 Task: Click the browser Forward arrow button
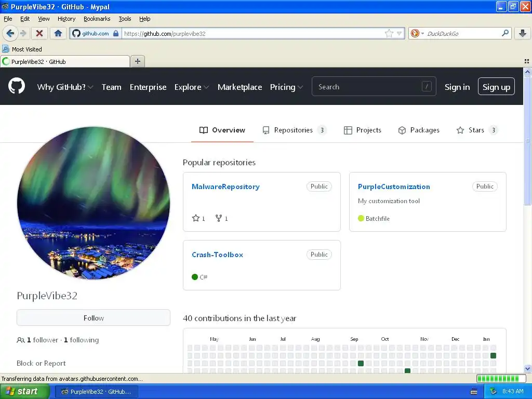(23, 33)
